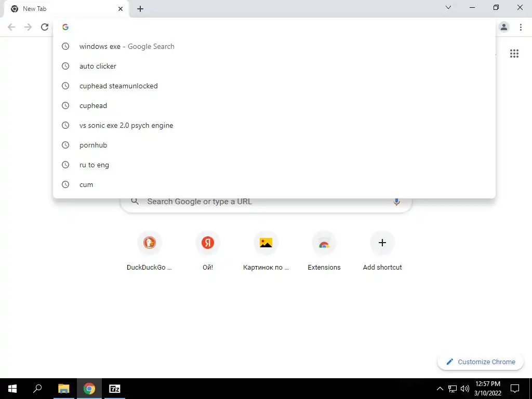
Task: Show hidden system tray icons
Action: tap(440, 389)
